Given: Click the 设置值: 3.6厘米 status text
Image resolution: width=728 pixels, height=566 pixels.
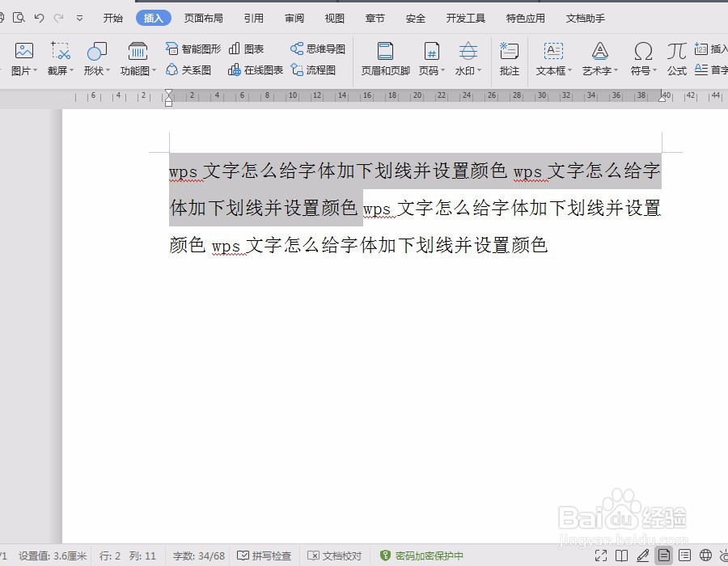Looking at the screenshot, I should [53, 555].
